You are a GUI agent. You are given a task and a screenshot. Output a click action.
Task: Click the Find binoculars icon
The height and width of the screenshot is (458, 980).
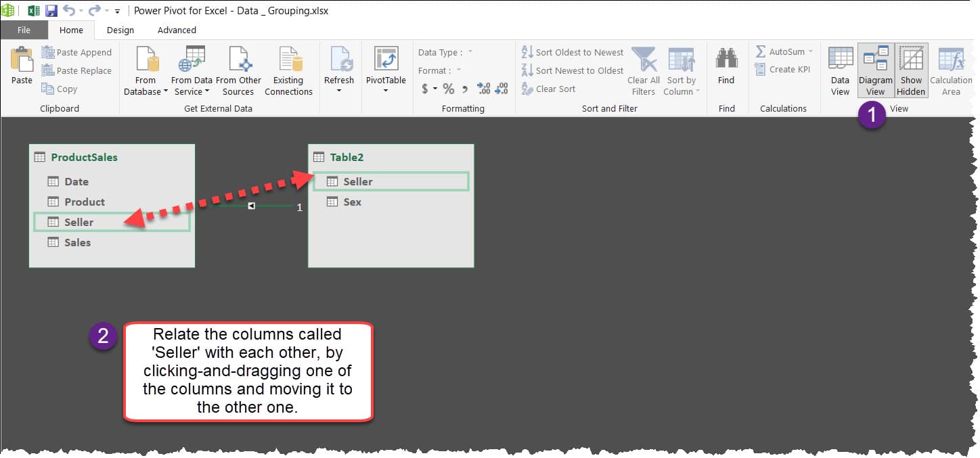point(726,60)
